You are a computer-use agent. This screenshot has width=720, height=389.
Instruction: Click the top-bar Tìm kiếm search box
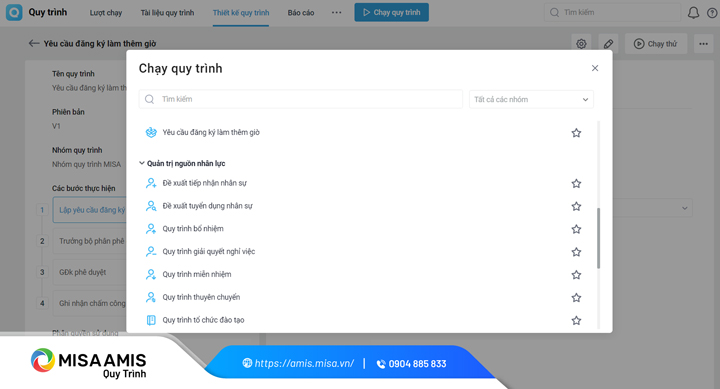[x=612, y=12]
